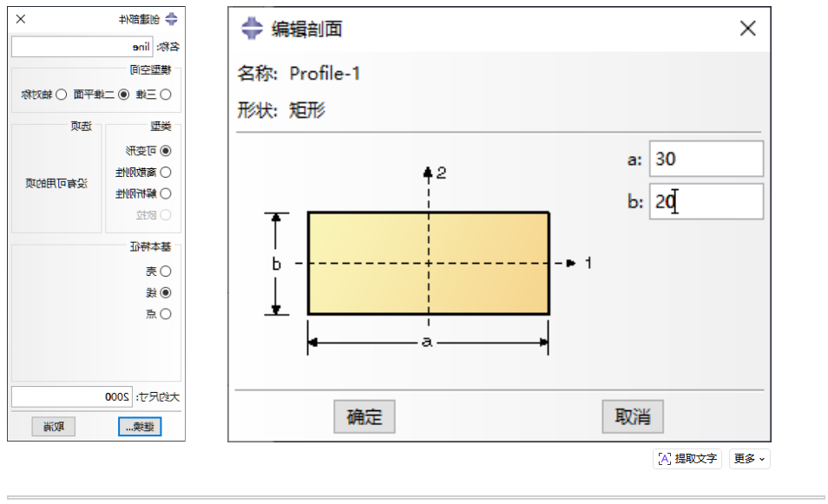Select the 点 base feature radio button

[x=166, y=314]
